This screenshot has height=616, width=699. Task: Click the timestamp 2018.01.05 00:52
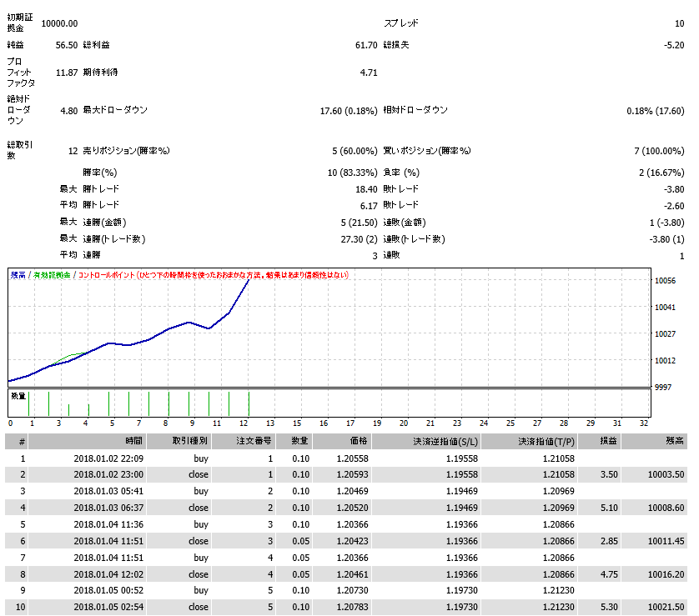(108, 591)
